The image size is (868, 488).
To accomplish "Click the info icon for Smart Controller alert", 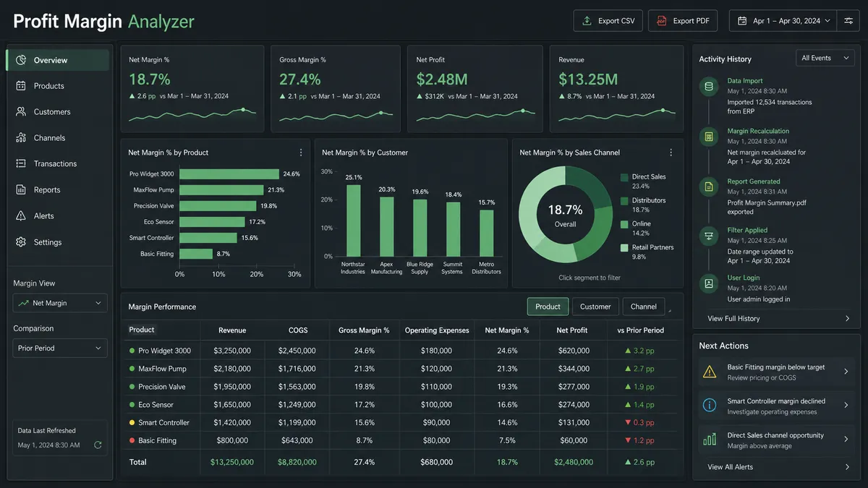I will [x=710, y=406].
